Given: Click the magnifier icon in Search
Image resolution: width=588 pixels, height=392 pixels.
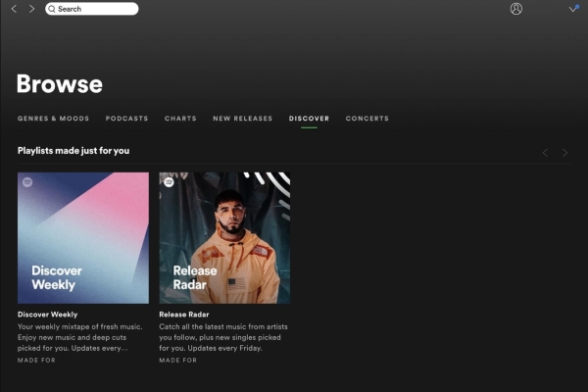Looking at the screenshot, I should point(52,9).
